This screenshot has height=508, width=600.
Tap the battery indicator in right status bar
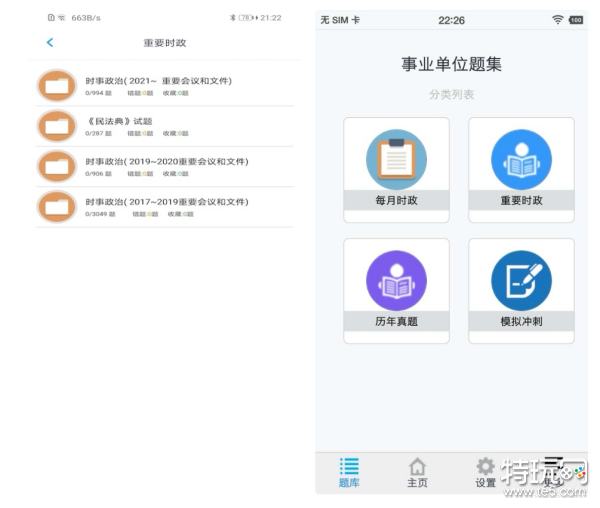576,20
